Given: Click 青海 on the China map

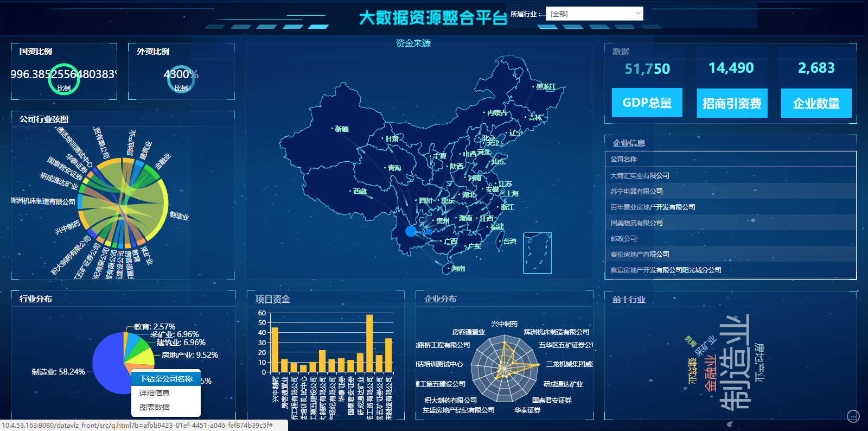Looking at the screenshot, I should click(x=394, y=168).
